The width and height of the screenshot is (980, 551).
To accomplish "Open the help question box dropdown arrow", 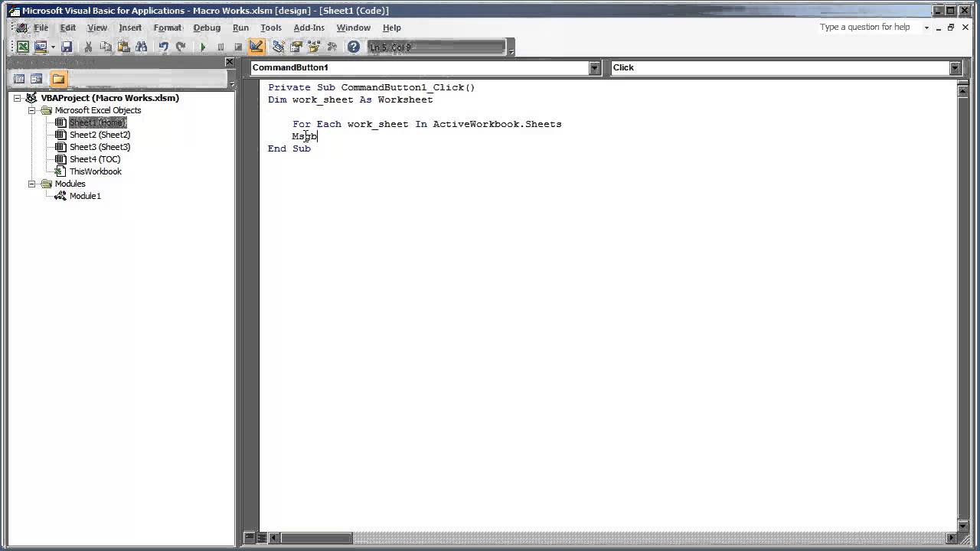I will (x=926, y=28).
